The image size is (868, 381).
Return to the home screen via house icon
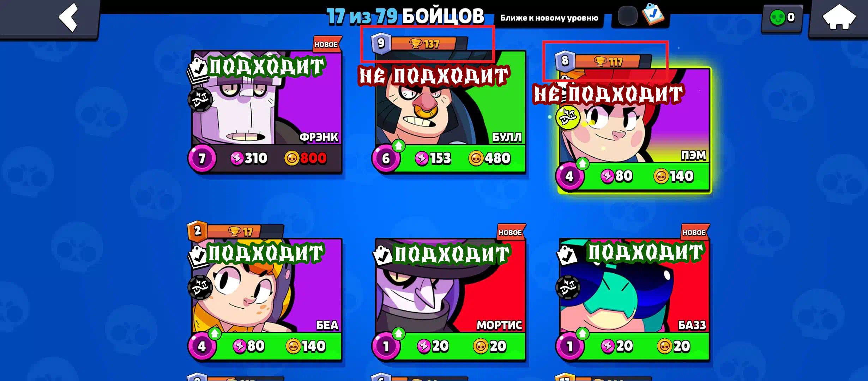tap(839, 18)
